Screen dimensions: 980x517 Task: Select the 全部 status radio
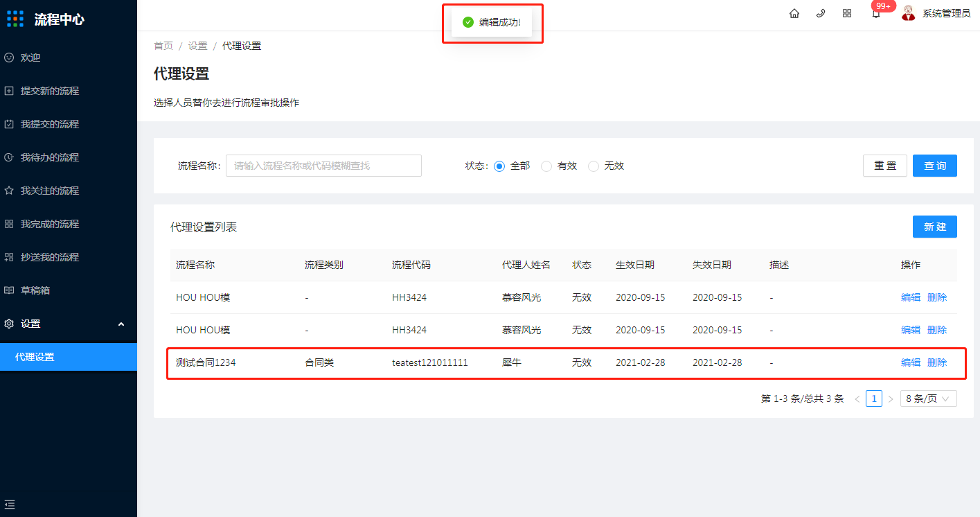(499, 166)
